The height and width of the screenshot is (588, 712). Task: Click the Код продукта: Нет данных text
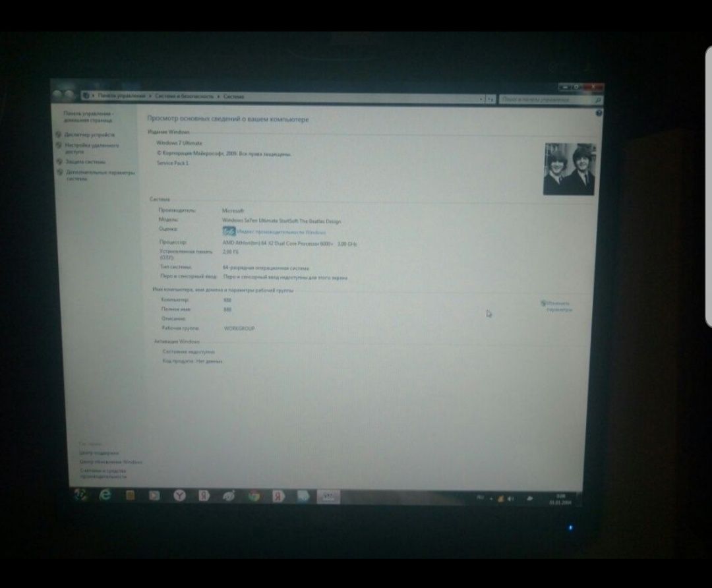click(193, 361)
